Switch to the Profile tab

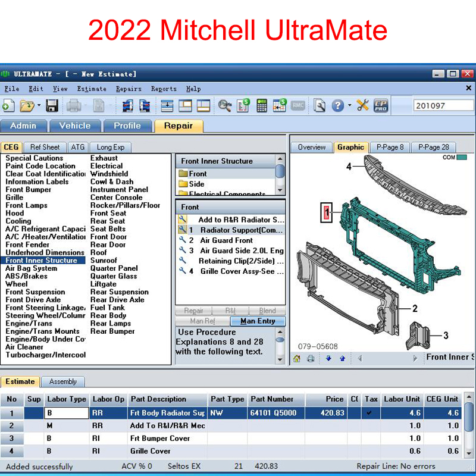[127, 126]
